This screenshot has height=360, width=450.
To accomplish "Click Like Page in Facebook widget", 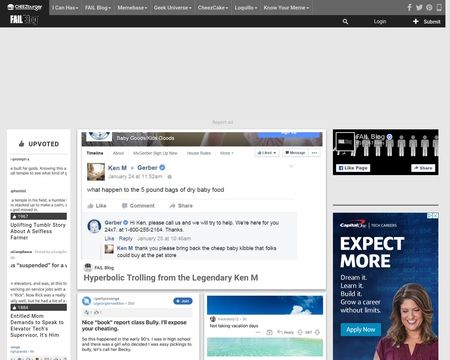I will click(x=353, y=168).
